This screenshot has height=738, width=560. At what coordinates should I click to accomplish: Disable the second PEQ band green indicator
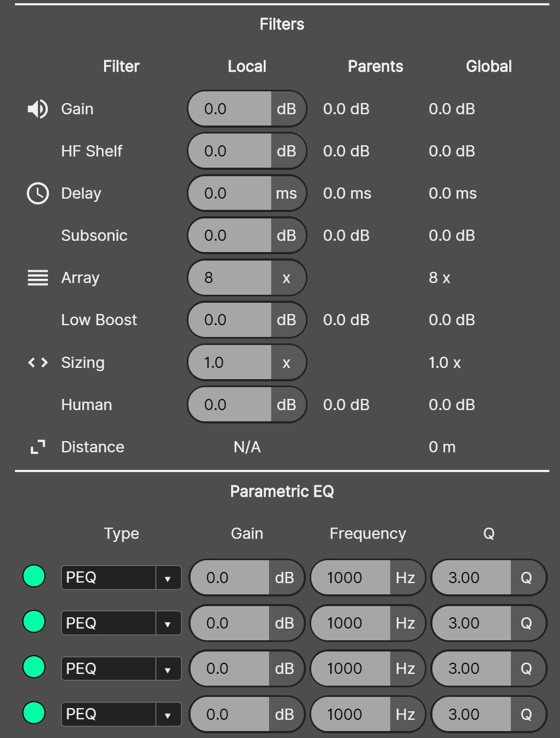tap(34, 622)
